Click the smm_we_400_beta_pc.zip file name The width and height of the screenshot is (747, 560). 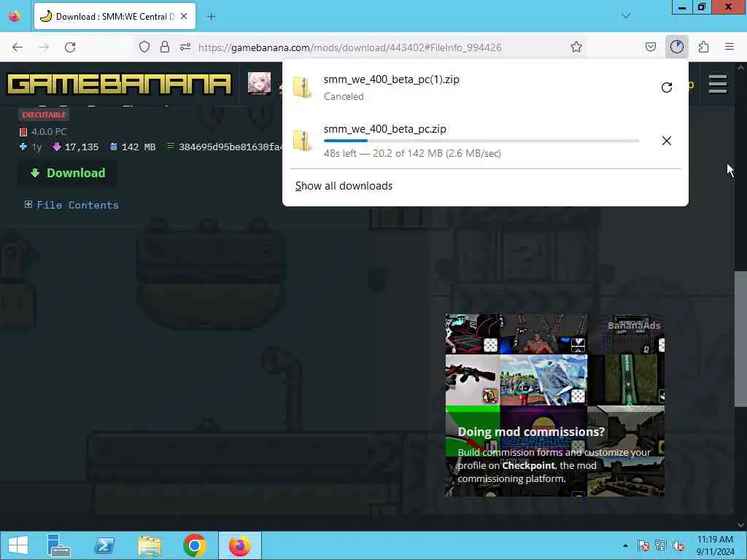pyautogui.click(x=385, y=129)
